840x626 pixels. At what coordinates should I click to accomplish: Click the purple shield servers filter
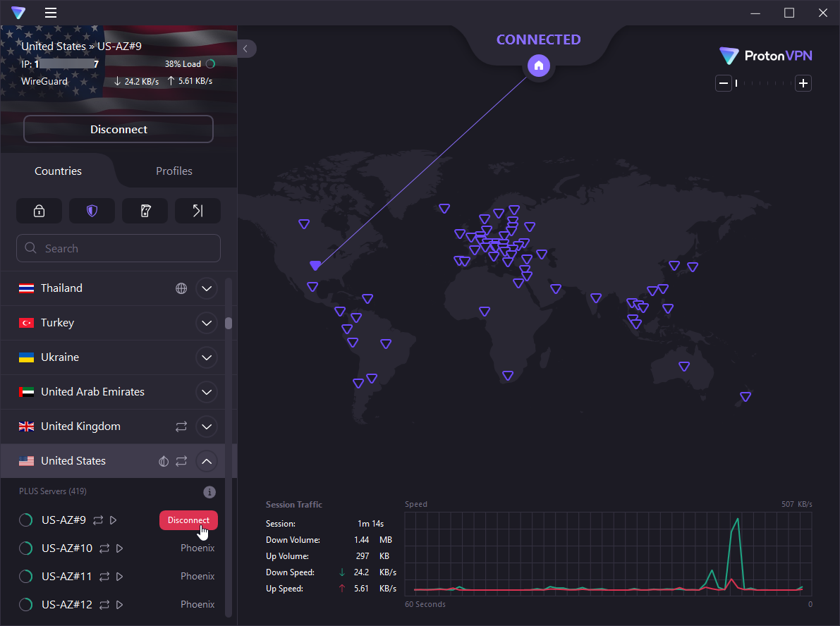(x=92, y=211)
